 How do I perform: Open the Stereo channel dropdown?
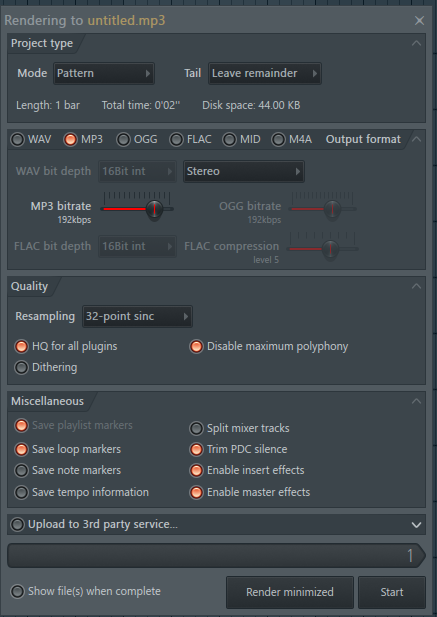pos(243,171)
